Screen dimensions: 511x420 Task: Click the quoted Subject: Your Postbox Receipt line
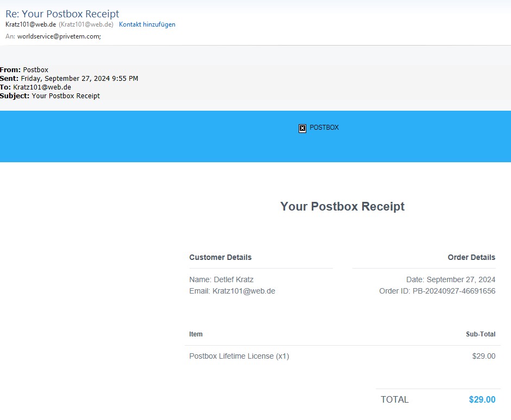pos(50,96)
